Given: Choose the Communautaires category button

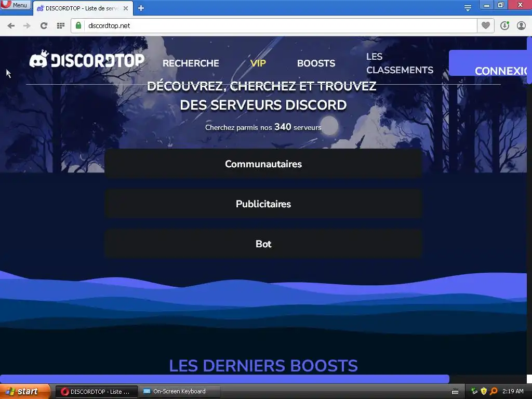Looking at the screenshot, I should click(263, 164).
